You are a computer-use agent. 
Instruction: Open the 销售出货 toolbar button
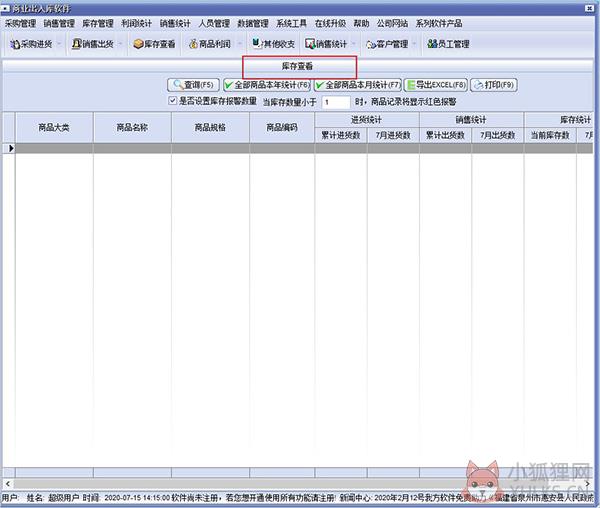click(x=93, y=44)
